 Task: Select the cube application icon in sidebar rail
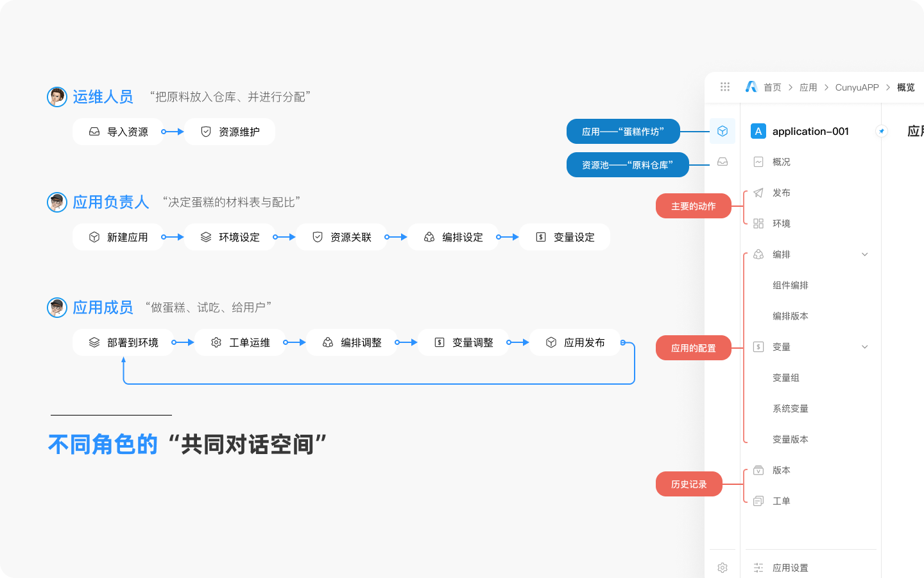click(723, 131)
